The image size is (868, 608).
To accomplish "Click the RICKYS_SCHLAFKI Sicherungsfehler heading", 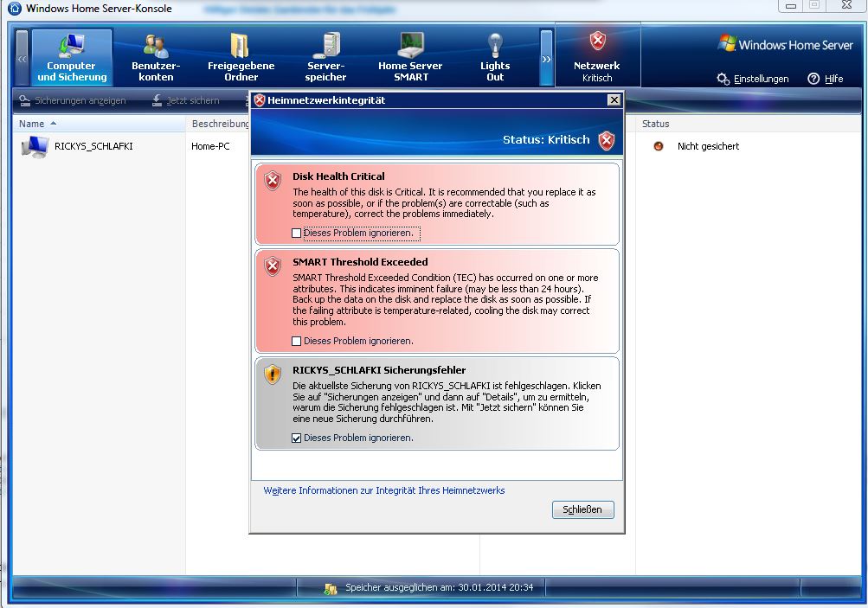I will pyautogui.click(x=379, y=369).
